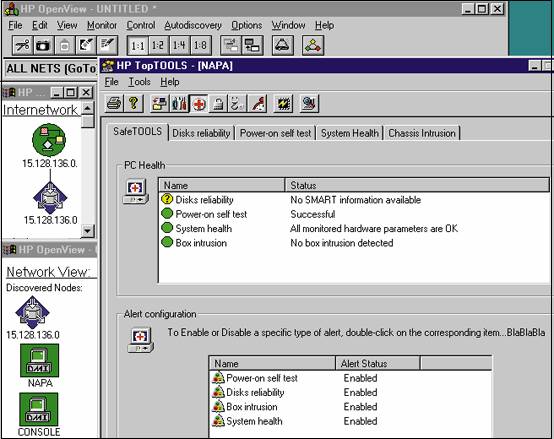Click the Internetwork scrollbar down arrow
This screenshot has width=554, height=439.
click(88, 231)
